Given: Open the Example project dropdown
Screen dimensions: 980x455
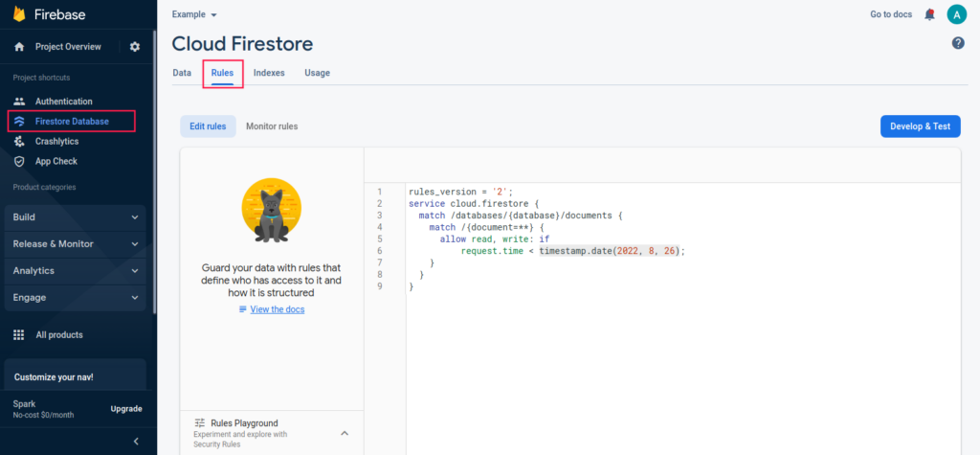Looking at the screenshot, I should 195,14.
